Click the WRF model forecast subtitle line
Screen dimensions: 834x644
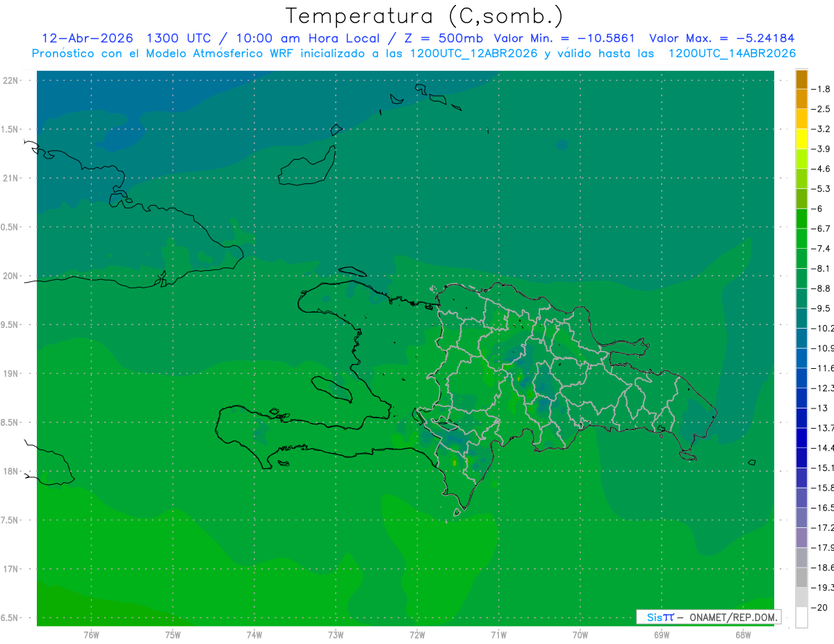tap(414, 53)
